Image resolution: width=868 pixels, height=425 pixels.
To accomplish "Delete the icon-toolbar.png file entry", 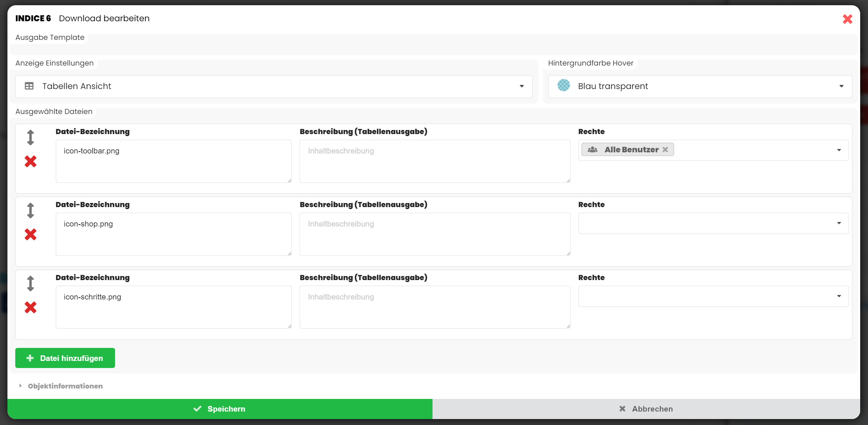I will coord(31,161).
